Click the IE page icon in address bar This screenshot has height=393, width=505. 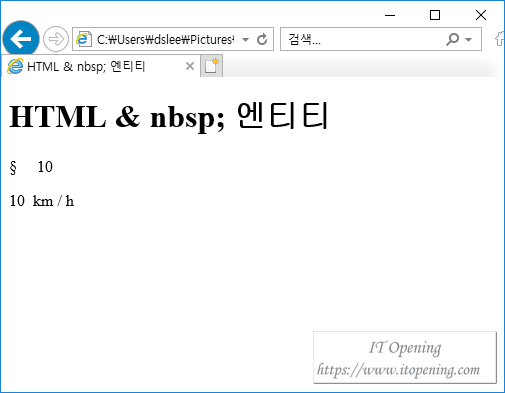(x=84, y=39)
